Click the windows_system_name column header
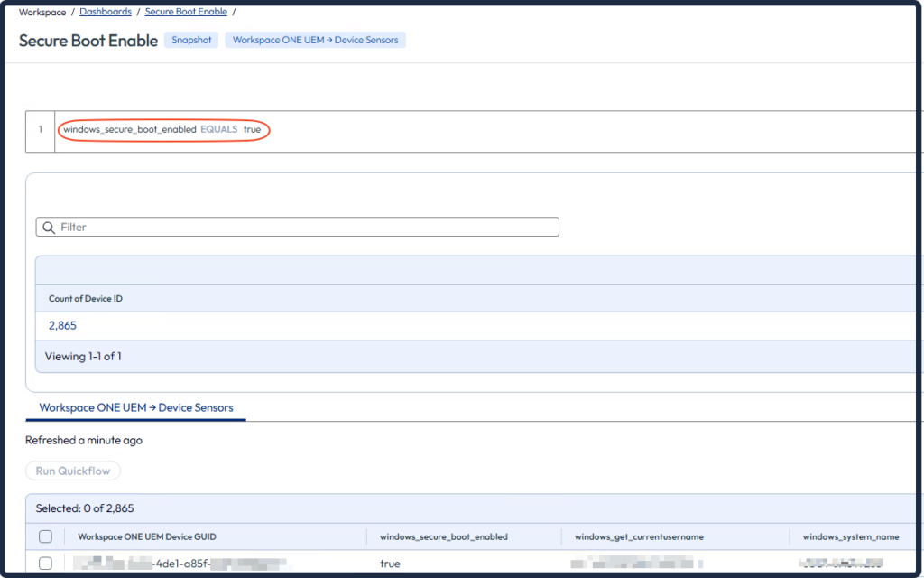924x578 pixels. point(850,536)
